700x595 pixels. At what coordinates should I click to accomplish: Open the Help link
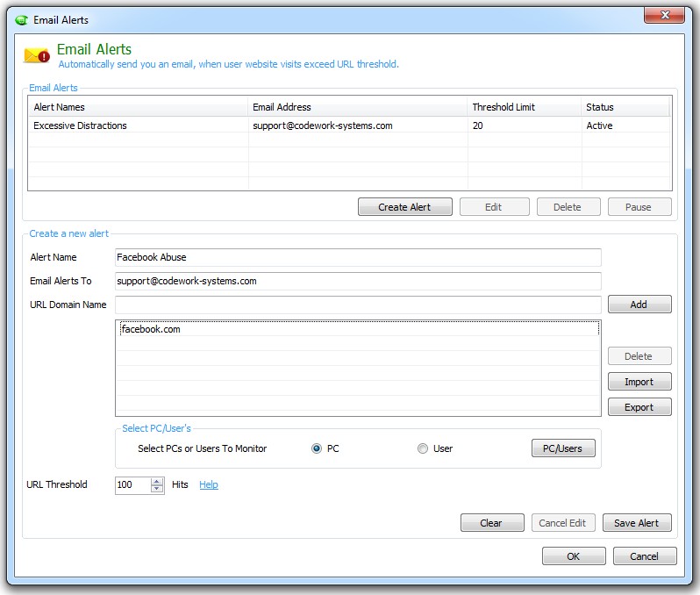[x=209, y=484]
